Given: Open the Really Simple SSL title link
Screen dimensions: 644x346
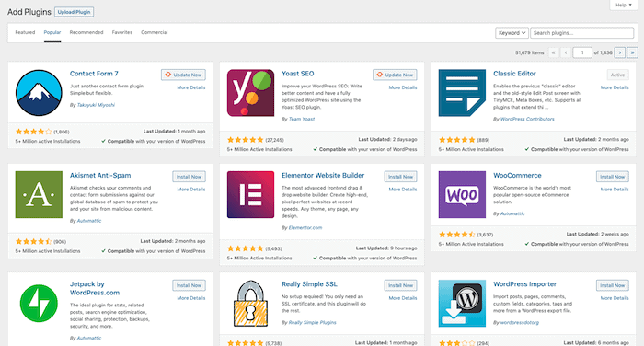Looking at the screenshot, I should point(309,284).
